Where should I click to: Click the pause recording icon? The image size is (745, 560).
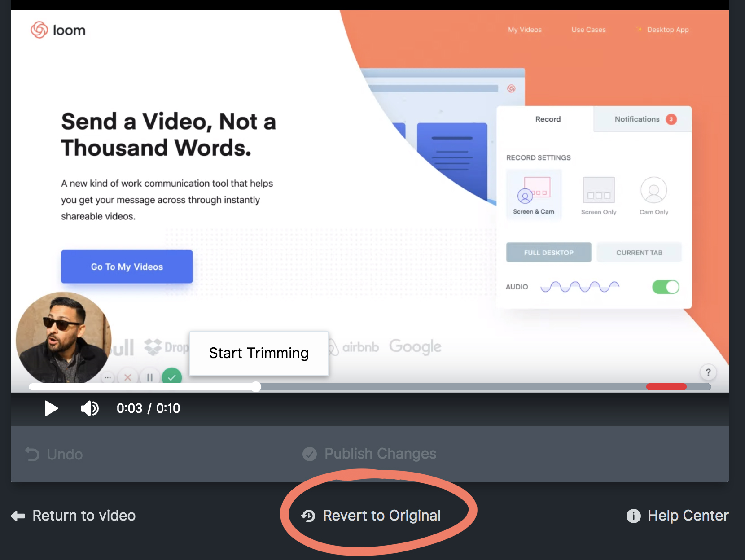pos(150,377)
